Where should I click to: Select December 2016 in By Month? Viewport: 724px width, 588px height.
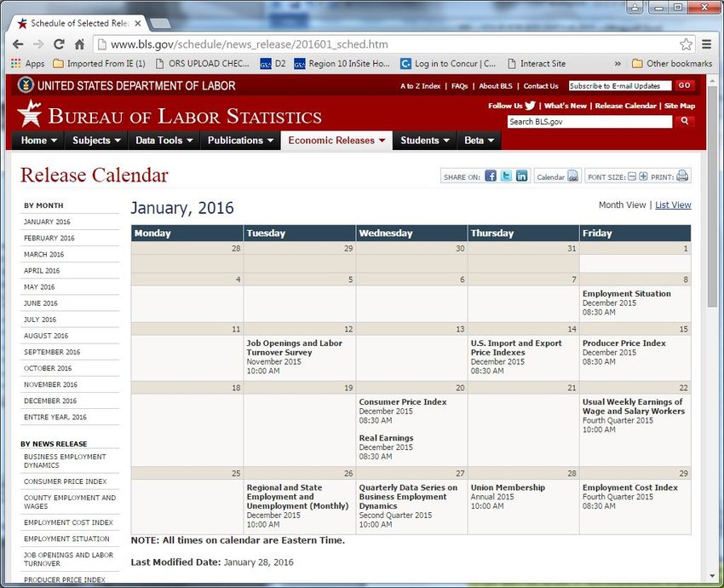coord(50,401)
